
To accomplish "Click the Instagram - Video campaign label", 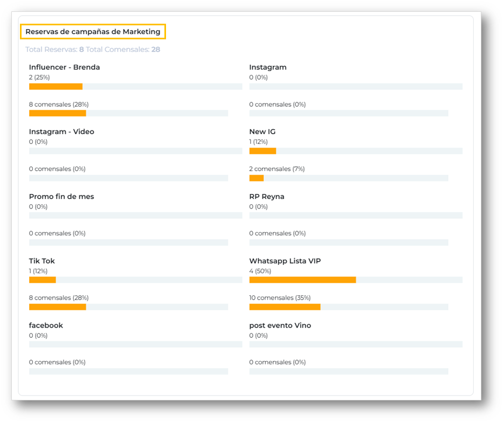I will [61, 132].
